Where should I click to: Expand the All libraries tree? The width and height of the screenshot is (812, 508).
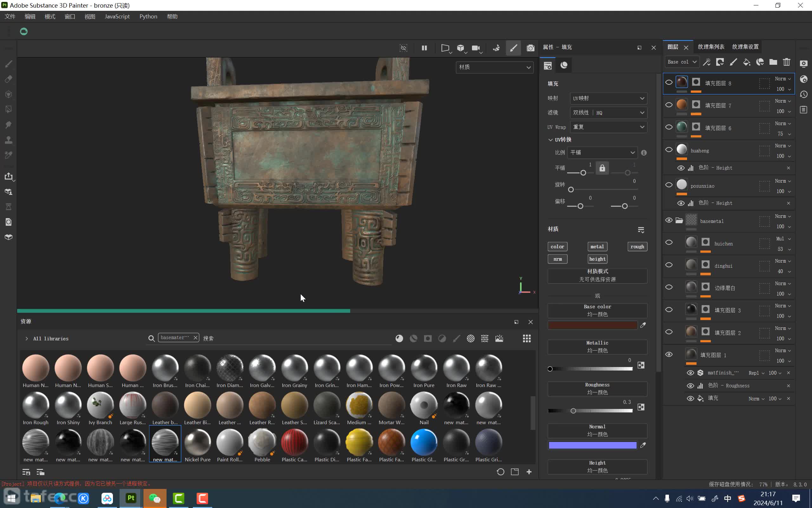click(27, 339)
